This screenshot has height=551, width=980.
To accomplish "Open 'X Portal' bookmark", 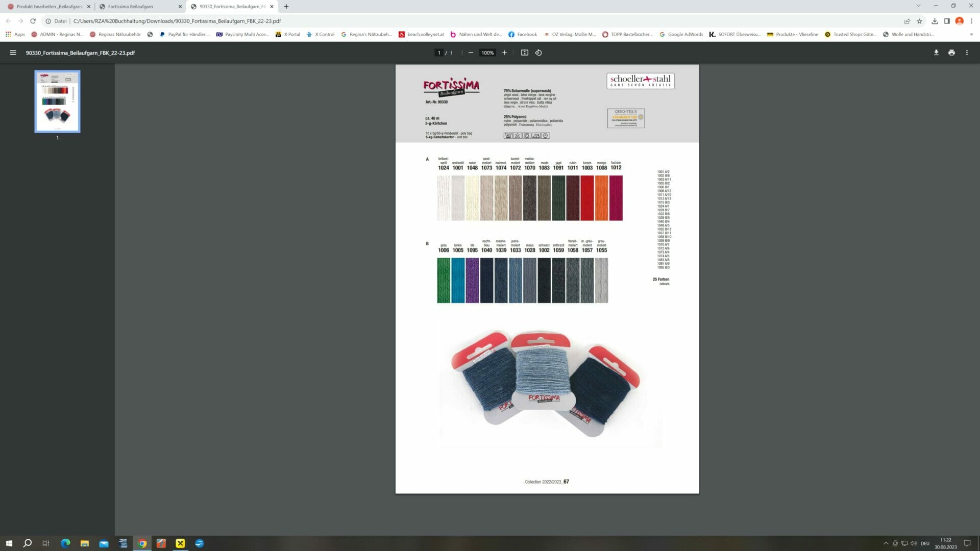I will (288, 34).
